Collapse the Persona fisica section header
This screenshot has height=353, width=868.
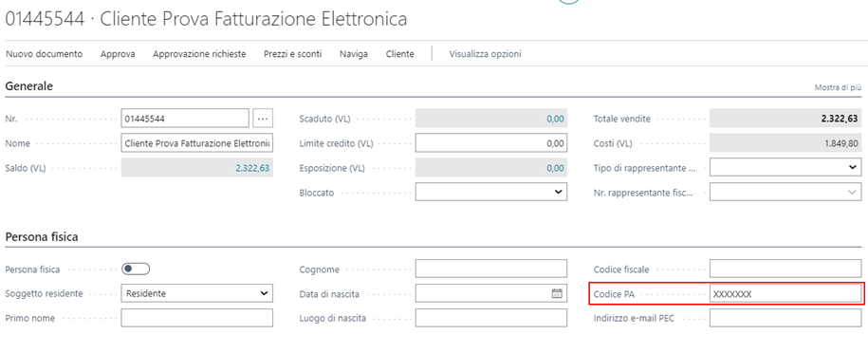tap(42, 236)
